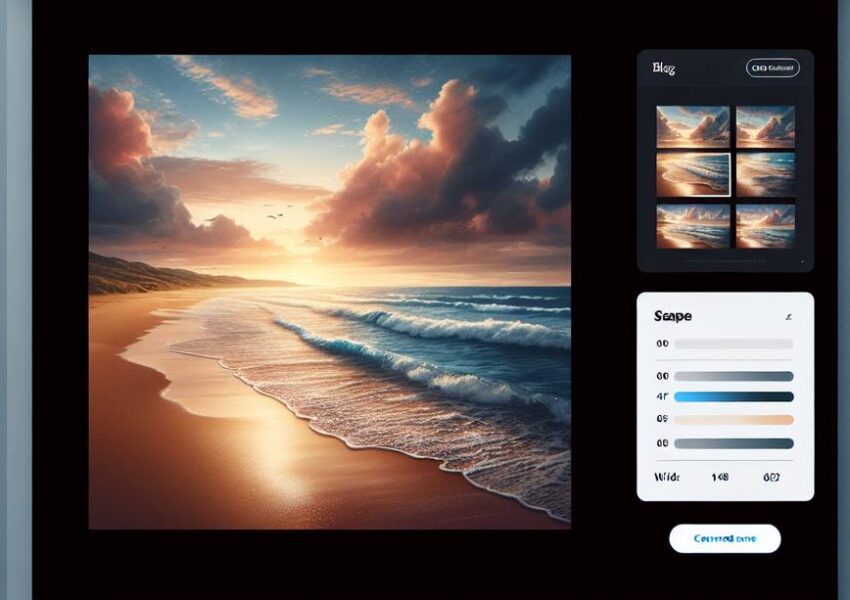The image size is (850, 600).
Task: Click the gallery panel title text
Action: 664,68
